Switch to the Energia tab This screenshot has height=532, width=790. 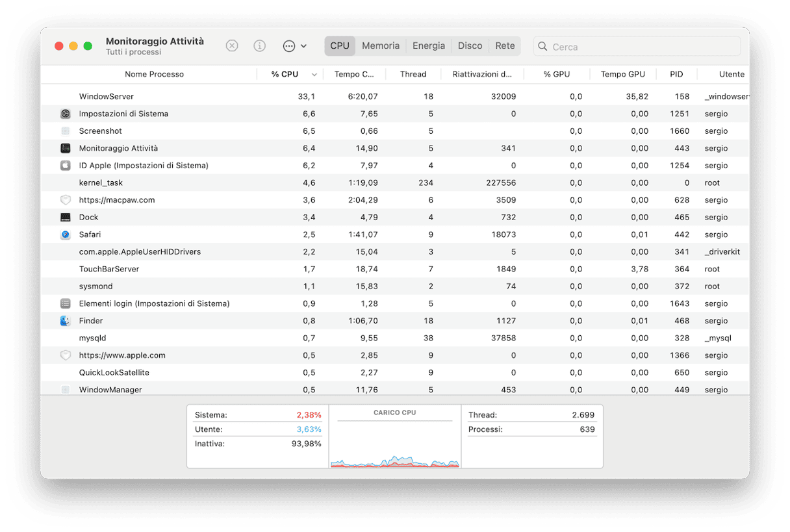(x=429, y=46)
